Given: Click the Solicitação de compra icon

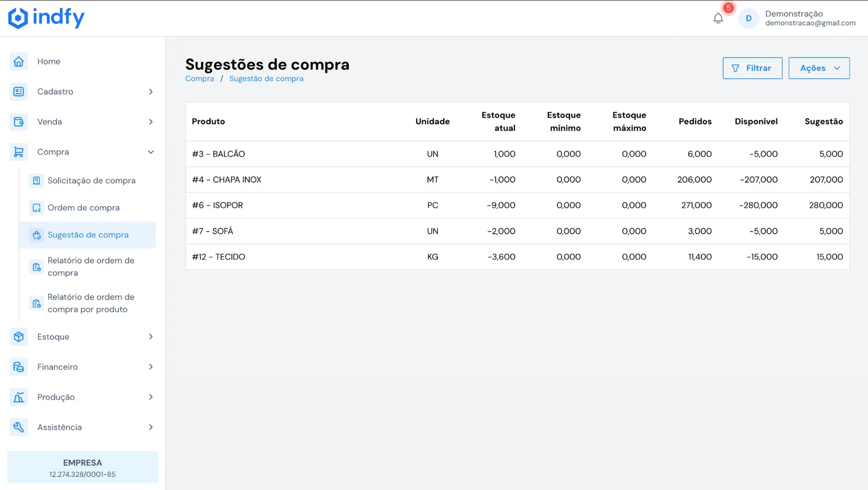Looking at the screenshot, I should tap(36, 180).
